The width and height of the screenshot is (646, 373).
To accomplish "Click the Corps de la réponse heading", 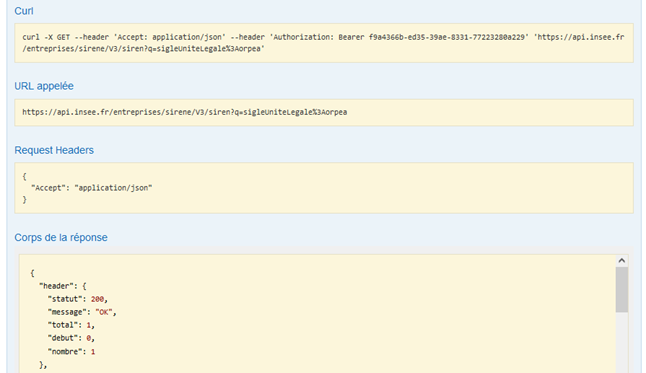I will pyautogui.click(x=61, y=237).
